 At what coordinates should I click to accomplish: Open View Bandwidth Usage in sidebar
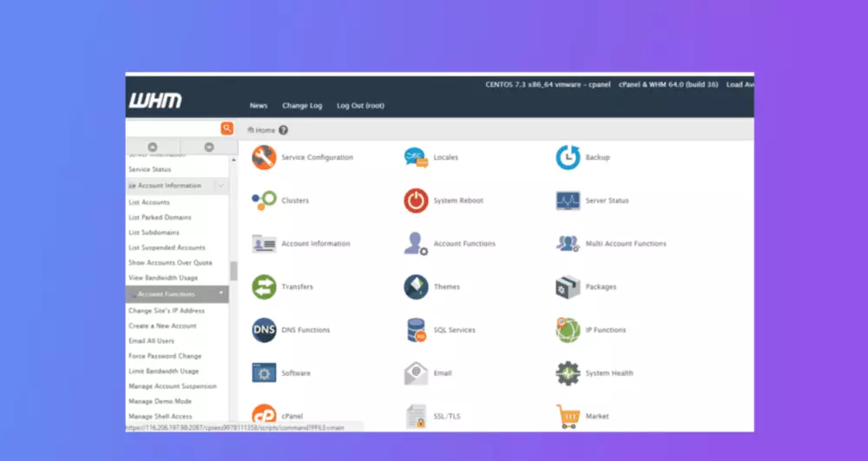[163, 278]
